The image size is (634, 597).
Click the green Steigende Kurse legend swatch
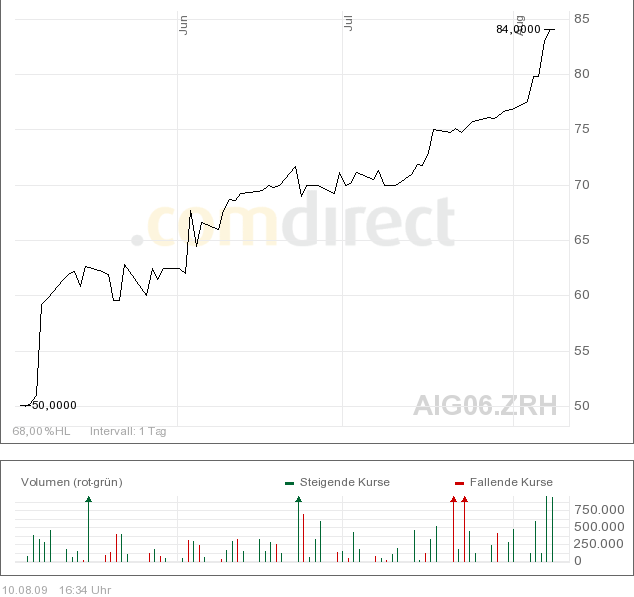[x=289, y=483]
